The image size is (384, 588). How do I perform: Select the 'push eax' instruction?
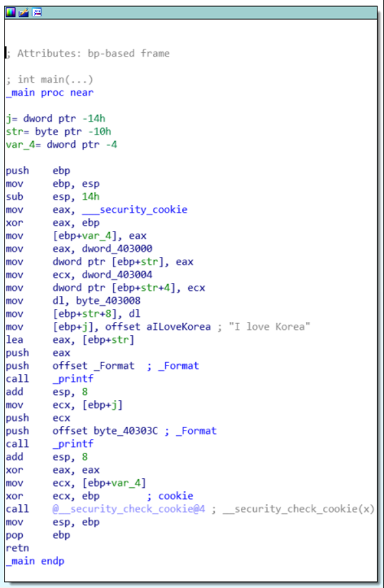point(38,353)
